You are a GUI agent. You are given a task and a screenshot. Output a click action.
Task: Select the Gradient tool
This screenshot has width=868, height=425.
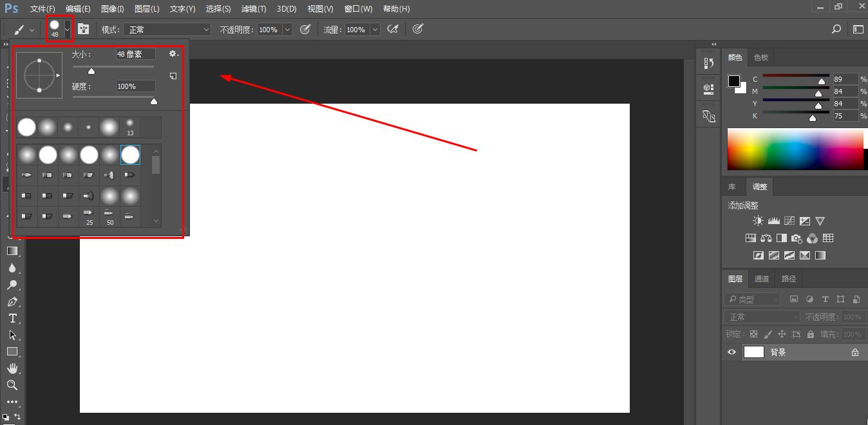[x=12, y=251]
